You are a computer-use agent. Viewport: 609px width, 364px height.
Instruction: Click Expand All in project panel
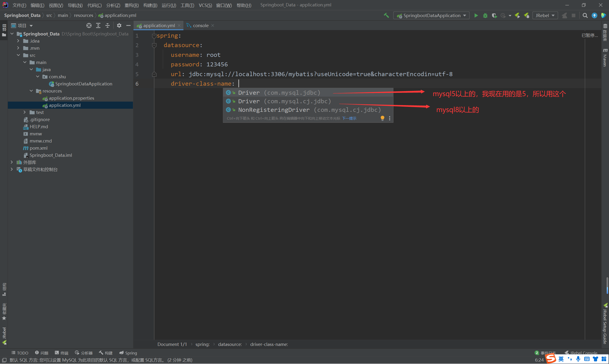coord(98,25)
